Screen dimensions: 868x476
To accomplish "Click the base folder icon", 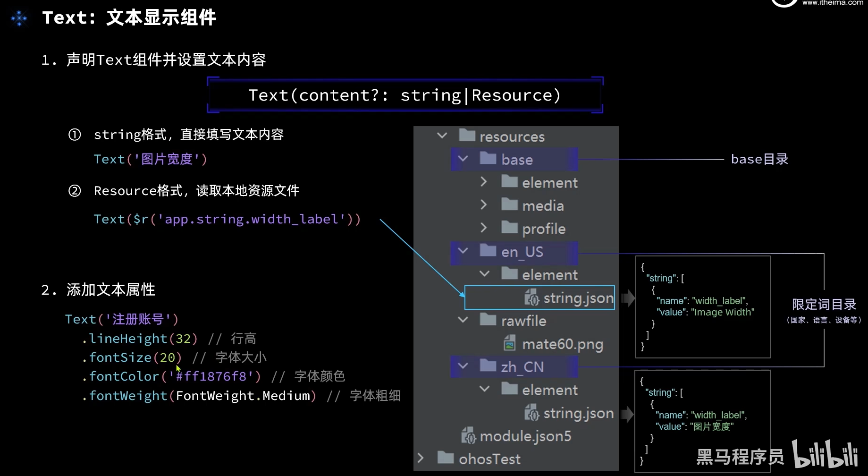I will (x=488, y=159).
